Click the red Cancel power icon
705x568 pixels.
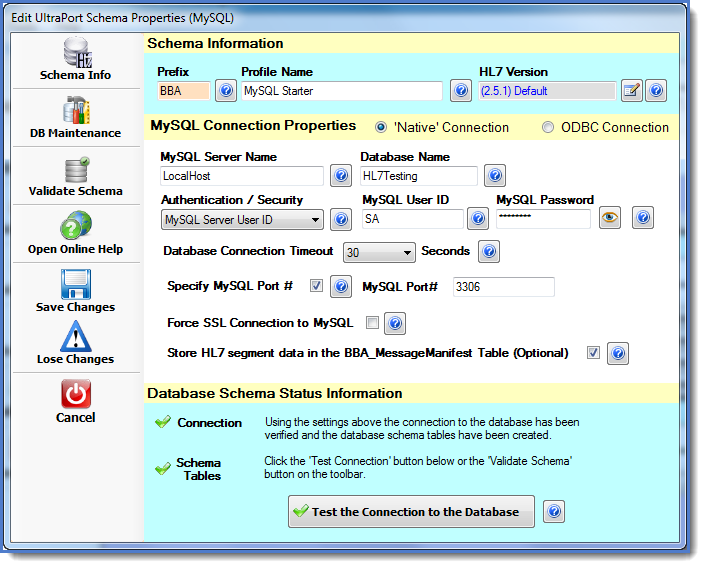[x=76, y=394]
